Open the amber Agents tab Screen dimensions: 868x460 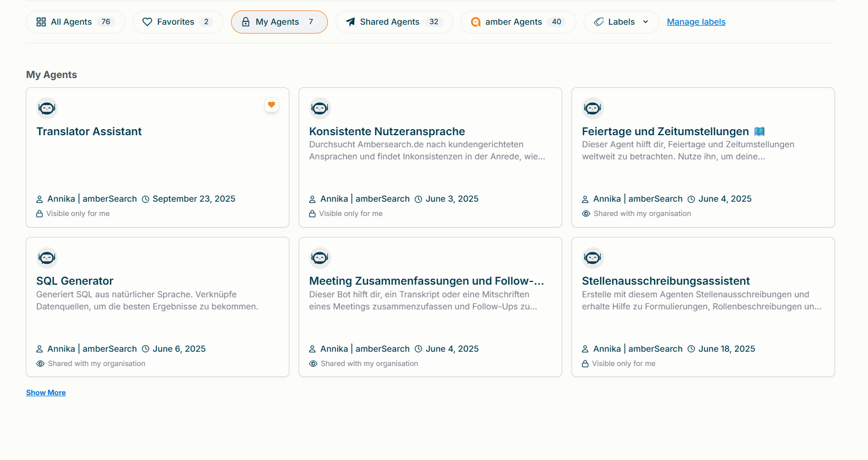(518, 22)
